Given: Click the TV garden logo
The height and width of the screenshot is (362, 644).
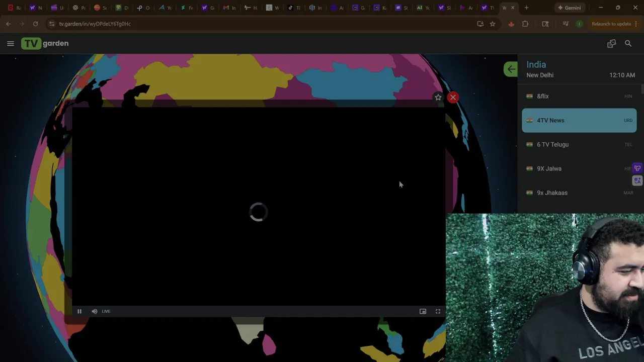Looking at the screenshot, I should pos(45,43).
